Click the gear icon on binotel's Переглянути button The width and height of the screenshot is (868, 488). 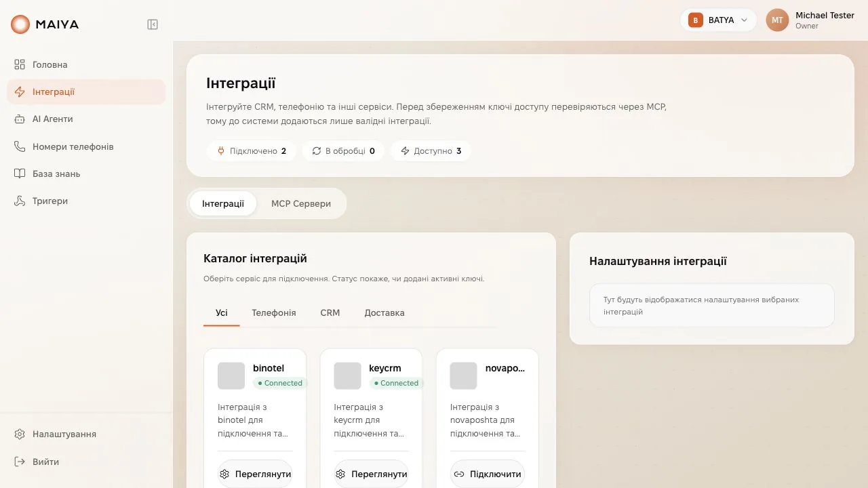(224, 474)
